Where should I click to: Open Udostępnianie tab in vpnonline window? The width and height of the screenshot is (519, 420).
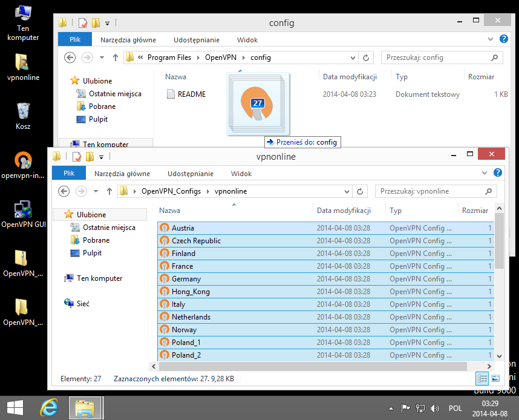191,174
